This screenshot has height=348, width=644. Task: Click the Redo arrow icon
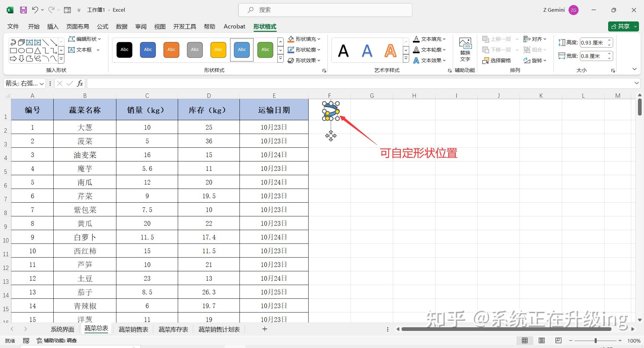[x=51, y=10]
